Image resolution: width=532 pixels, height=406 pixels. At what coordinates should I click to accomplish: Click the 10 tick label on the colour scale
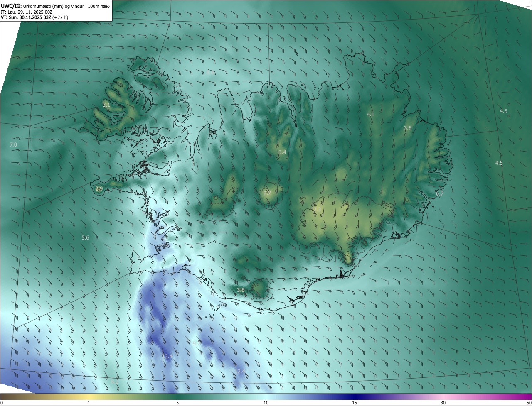coord(266,403)
